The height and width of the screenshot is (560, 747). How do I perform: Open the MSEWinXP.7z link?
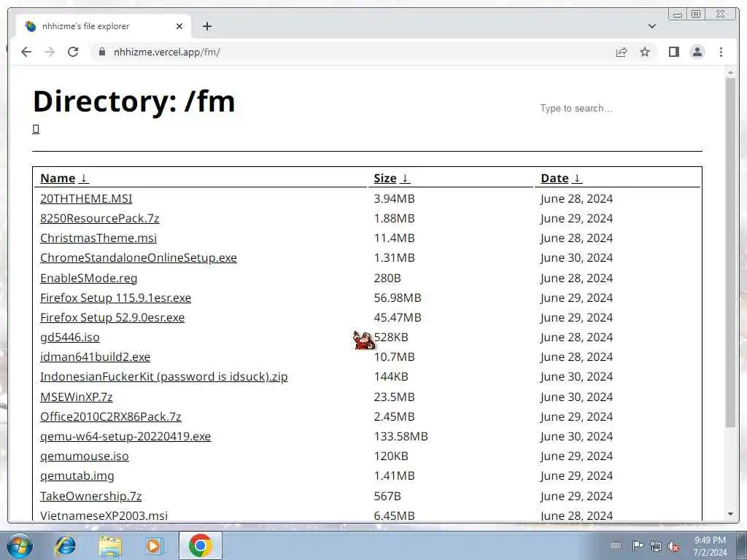pos(76,397)
